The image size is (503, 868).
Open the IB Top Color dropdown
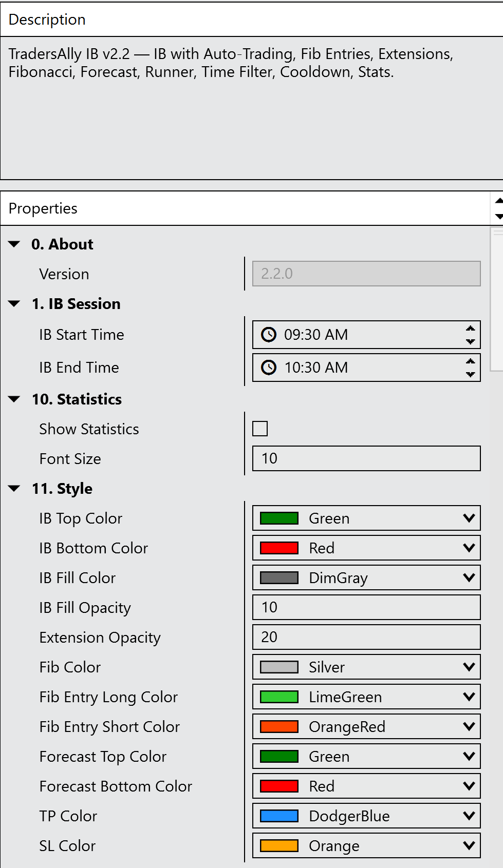(469, 518)
